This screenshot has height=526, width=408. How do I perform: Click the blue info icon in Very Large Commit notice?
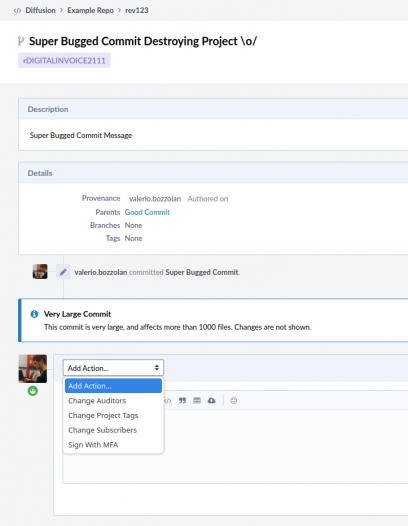coord(34,314)
